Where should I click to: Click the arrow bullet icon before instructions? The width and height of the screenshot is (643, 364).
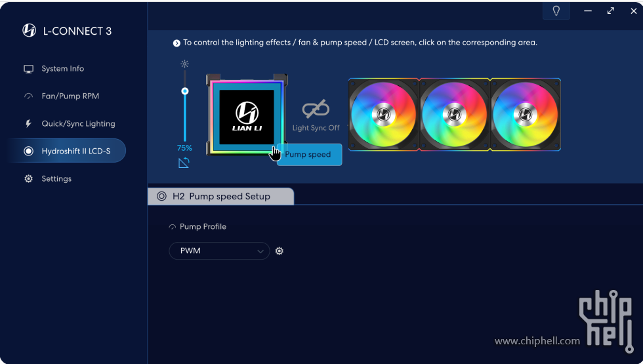click(176, 43)
